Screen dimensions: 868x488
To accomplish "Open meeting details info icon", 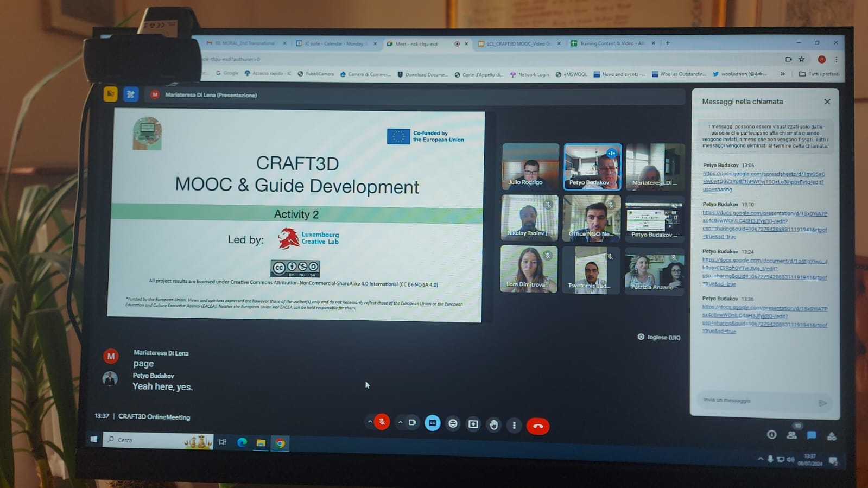I will (x=771, y=434).
